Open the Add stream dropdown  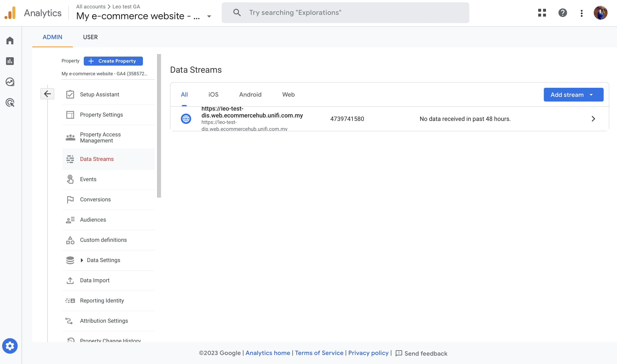coord(573,95)
